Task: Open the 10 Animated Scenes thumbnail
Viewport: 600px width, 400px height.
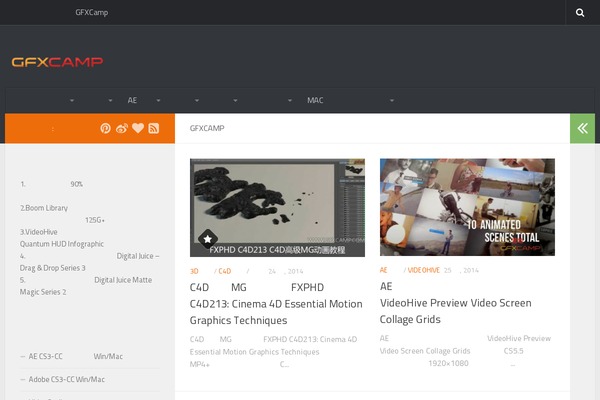Action: click(467, 207)
